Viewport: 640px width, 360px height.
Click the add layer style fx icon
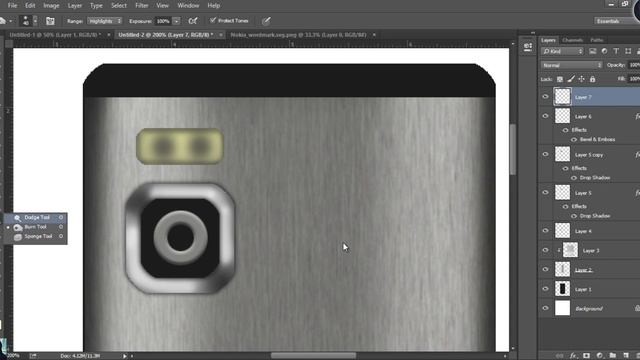pyautogui.click(x=573, y=356)
